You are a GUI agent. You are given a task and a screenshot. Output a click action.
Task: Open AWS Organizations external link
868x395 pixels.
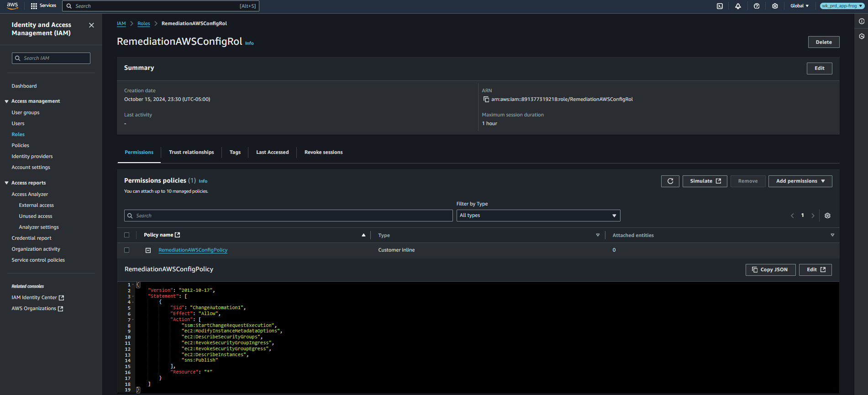coord(37,309)
